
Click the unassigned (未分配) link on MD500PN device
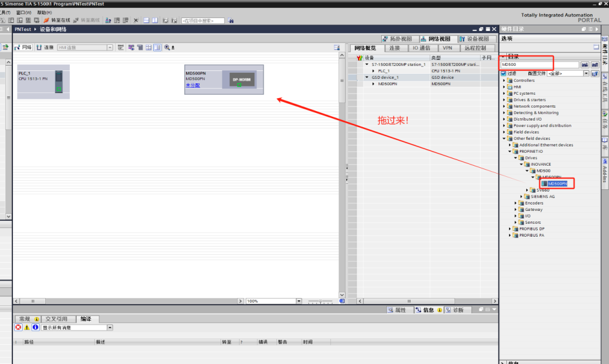(193, 86)
